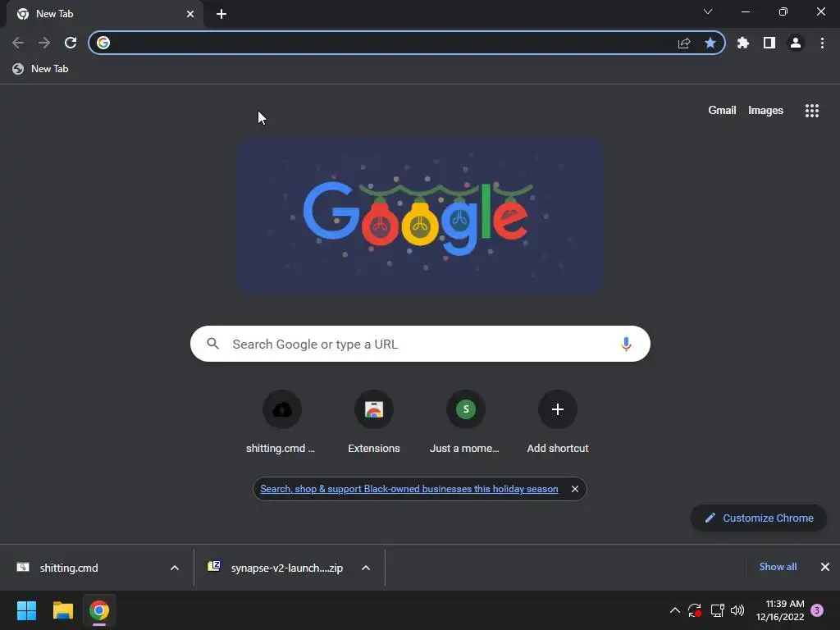Open the network tray icon
This screenshot has width=840, height=630.
coord(717,610)
